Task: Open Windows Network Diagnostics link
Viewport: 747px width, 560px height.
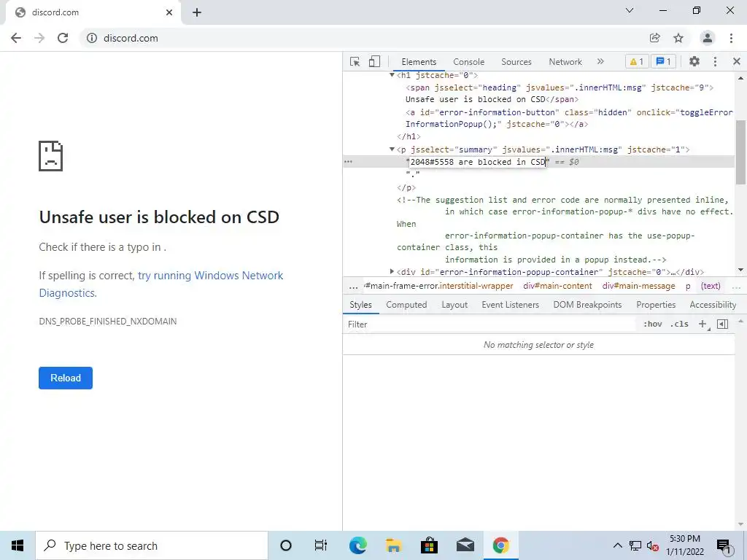Action: [161, 284]
